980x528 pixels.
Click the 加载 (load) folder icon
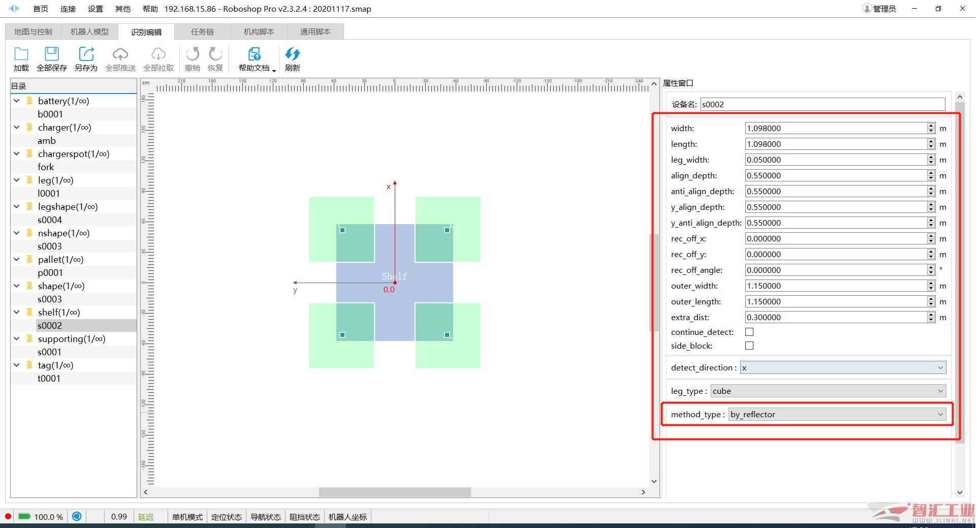(x=21, y=54)
